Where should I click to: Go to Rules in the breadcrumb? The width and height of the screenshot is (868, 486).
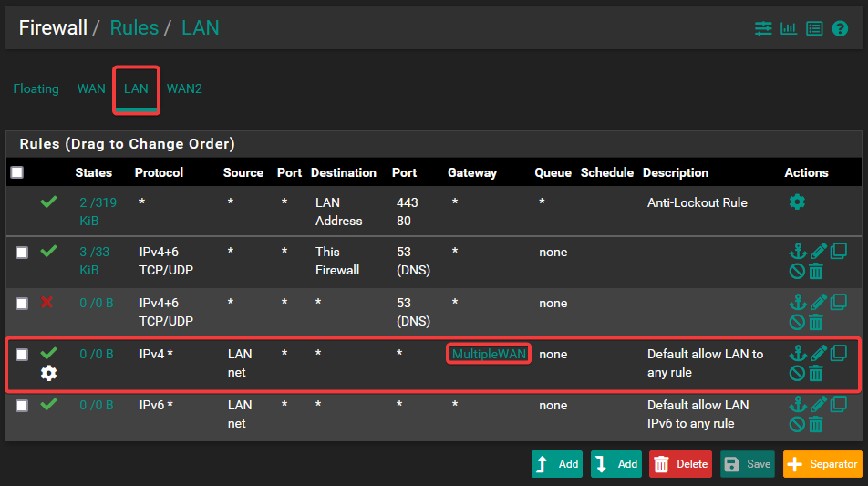click(x=133, y=27)
